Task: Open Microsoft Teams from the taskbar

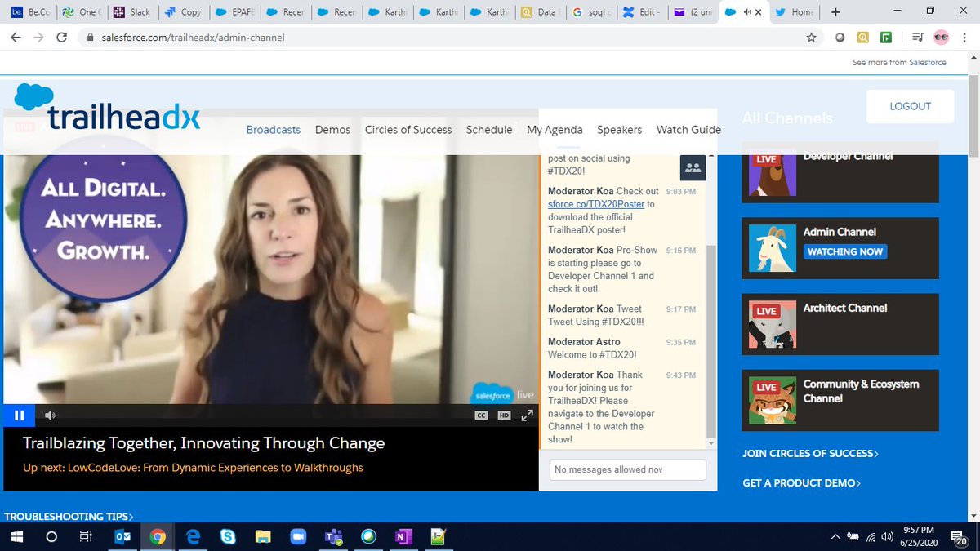Action: pos(333,537)
